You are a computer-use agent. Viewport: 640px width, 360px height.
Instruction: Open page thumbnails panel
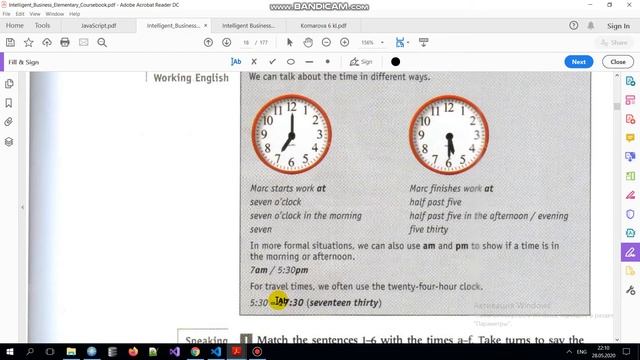pos(9,84)
